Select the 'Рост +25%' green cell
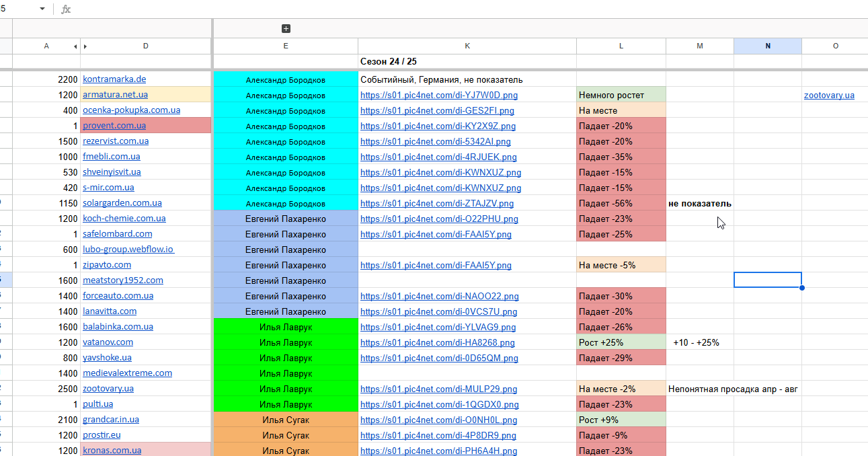The height and width of the screenshot is (456, 868). pos(621,342)
